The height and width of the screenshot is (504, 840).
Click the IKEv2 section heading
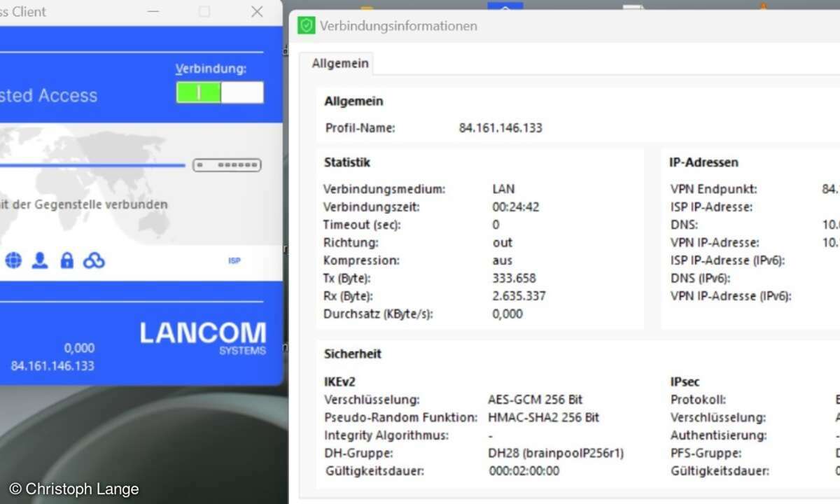[x=339, y=381]
